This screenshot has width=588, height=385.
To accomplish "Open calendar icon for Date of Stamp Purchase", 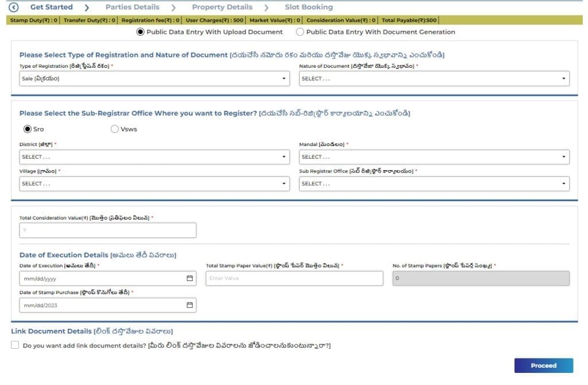I will [189, 306].
